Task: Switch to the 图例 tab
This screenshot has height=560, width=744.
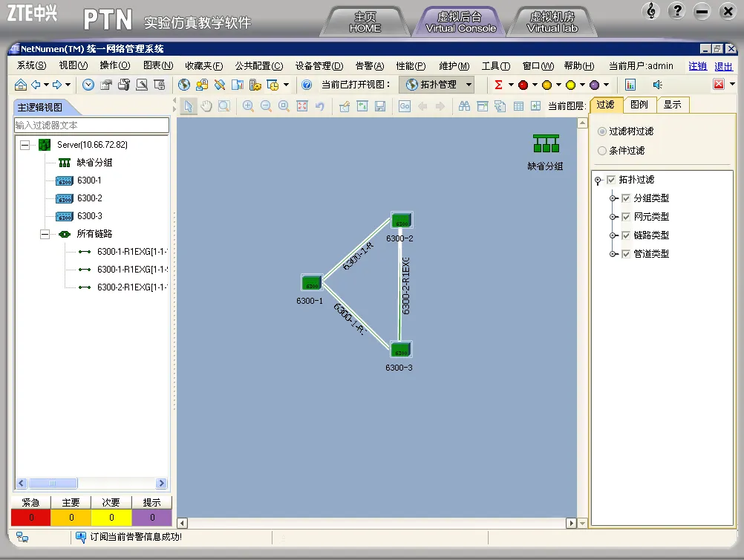Action: click(639, 105)
